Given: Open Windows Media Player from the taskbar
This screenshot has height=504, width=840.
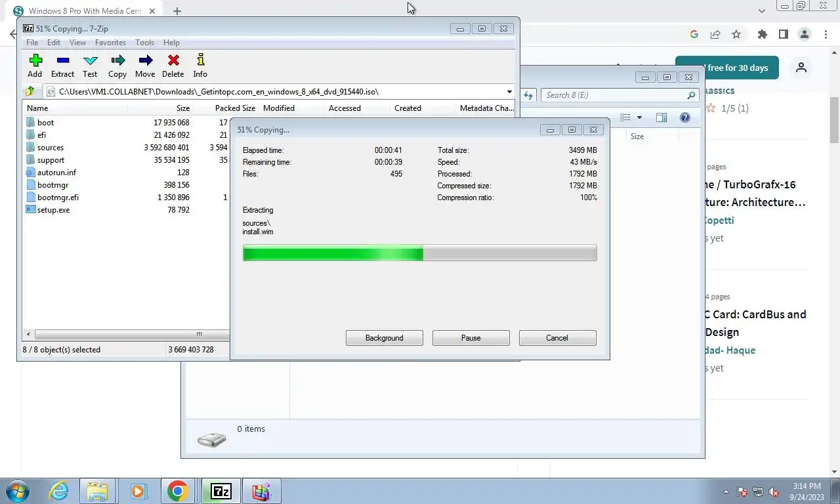Looking at the screenshot, I should pyautogui.click(x=138, y=491).
